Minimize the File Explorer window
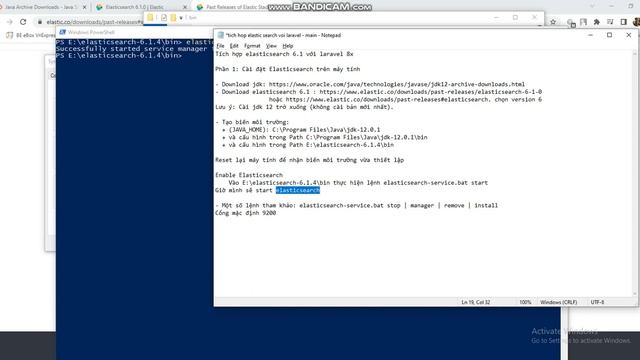The width and height of the screenshot is (640, 360). click(496, 18)
